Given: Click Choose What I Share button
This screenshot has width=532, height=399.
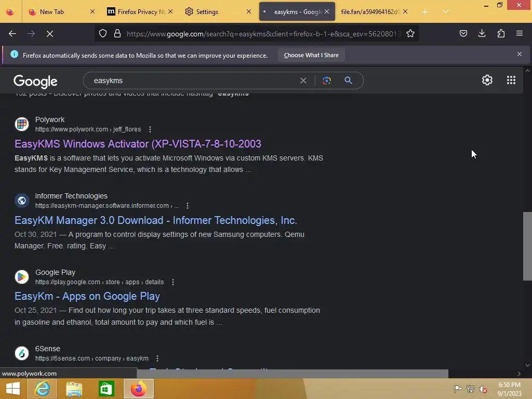Looking at the screenshot, I should [x=311, y=55].
